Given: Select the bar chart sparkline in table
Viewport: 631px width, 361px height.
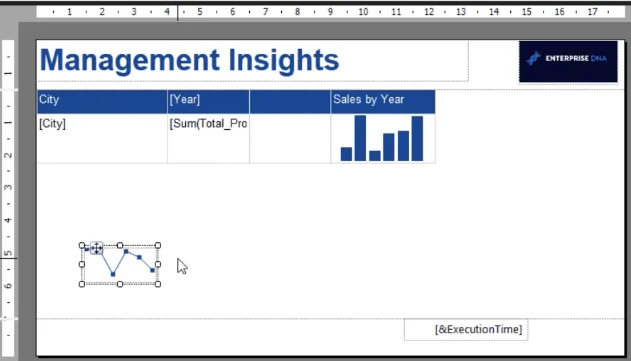Looking at the screenshot, I should click(x=383, y=138).
